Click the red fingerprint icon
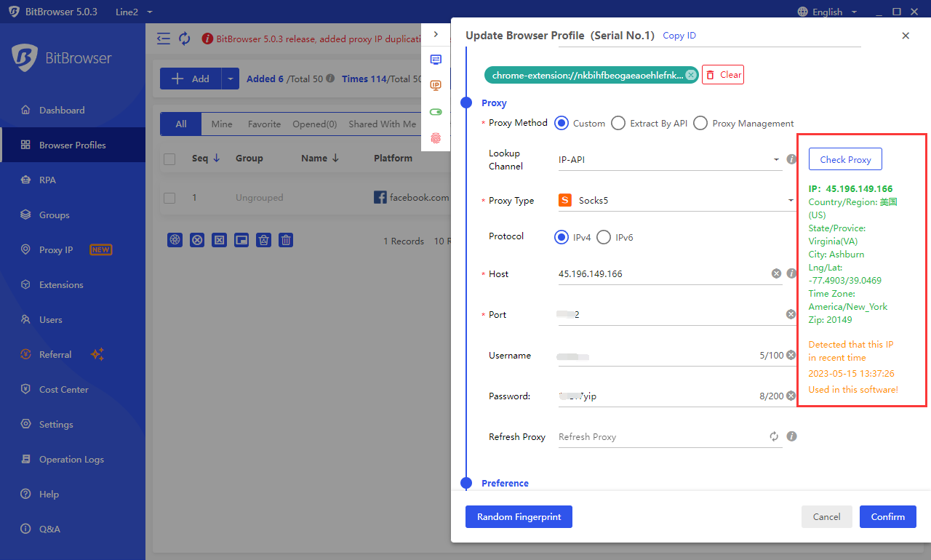The height and width of the screenshot is (560, 931). (436, 137)
